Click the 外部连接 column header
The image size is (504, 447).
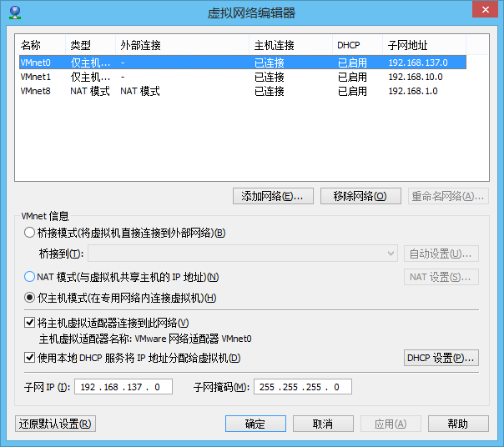tap(182, 45)
